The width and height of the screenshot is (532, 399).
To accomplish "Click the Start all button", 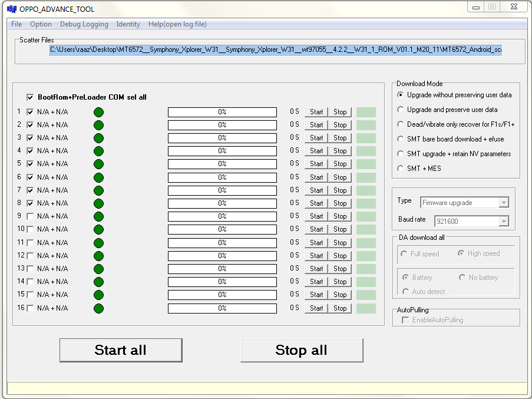I will (x=121, y=350).
